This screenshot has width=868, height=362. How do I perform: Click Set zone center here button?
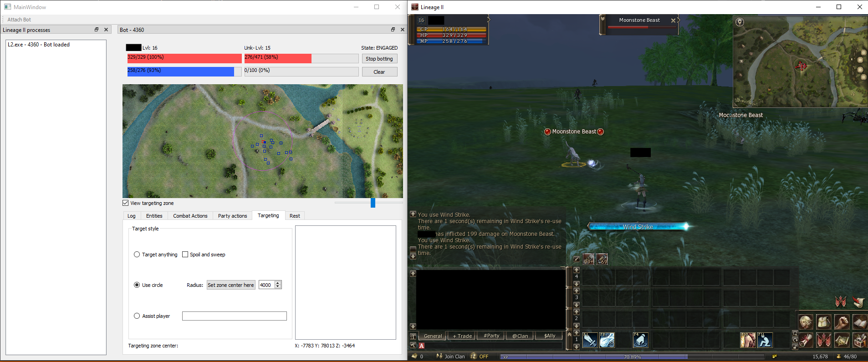(231, 285)
